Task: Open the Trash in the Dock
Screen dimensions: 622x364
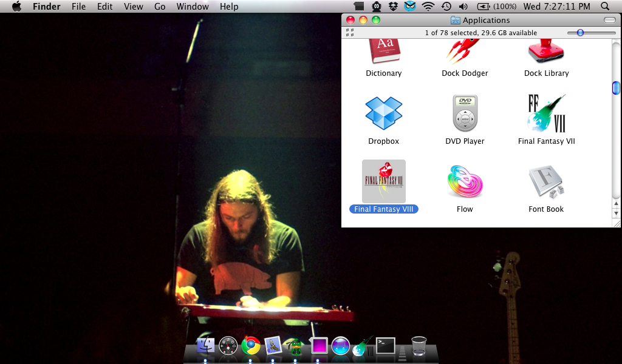Action: click(419, 346)
